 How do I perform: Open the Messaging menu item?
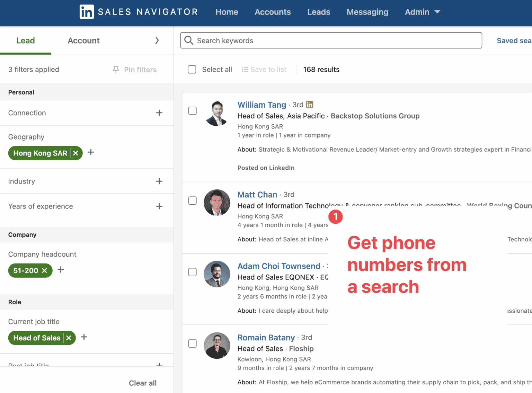point(367,12)
